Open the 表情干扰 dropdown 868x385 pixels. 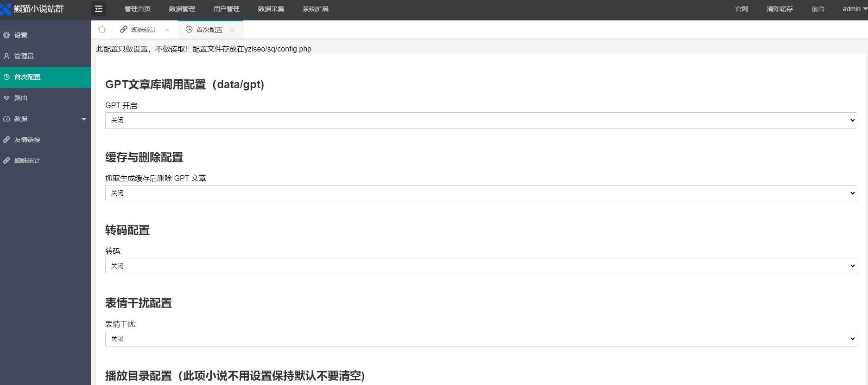pyautogui.click(x=481, y=339)
